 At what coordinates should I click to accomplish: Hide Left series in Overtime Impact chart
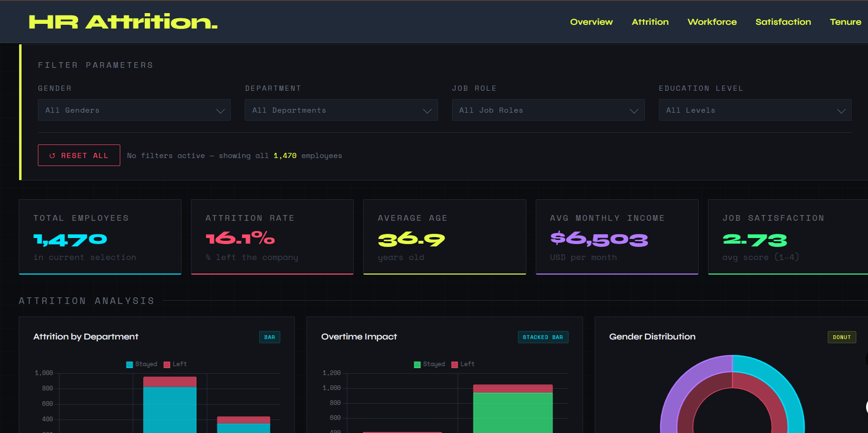(463, 364)
